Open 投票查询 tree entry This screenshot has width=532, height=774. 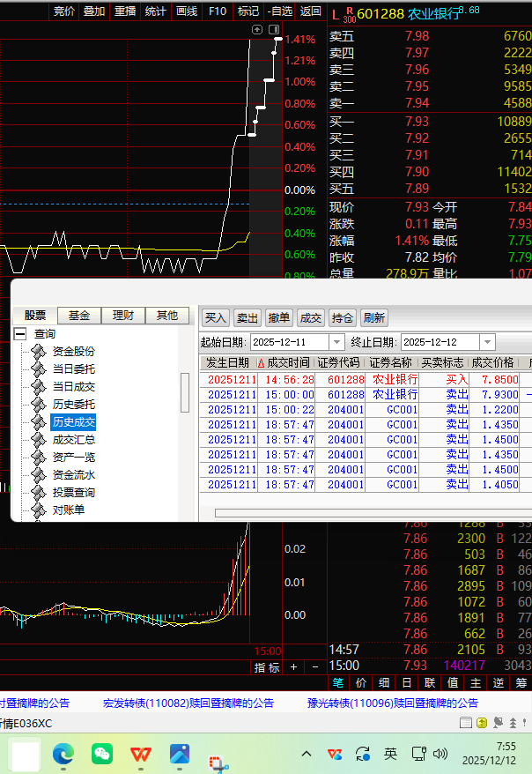[73, 493]
